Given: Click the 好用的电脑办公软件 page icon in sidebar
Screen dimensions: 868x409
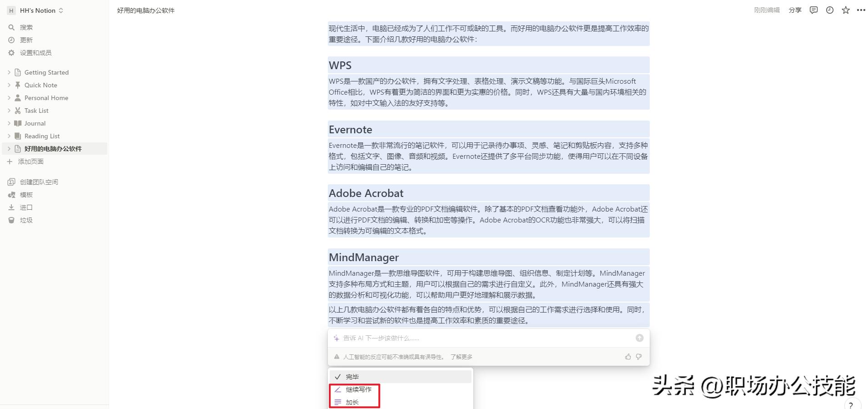Looking at the screenshot, I should [x=18, y=149].
